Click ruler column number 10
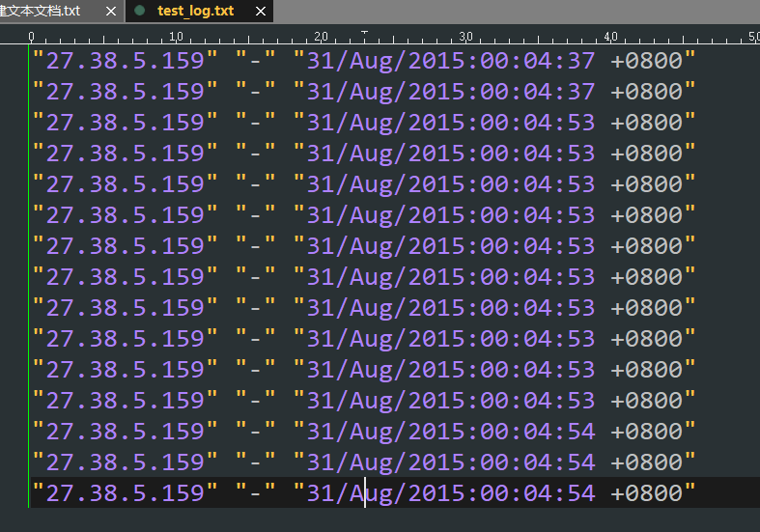 pyautogui.click(x=176, y=37)
